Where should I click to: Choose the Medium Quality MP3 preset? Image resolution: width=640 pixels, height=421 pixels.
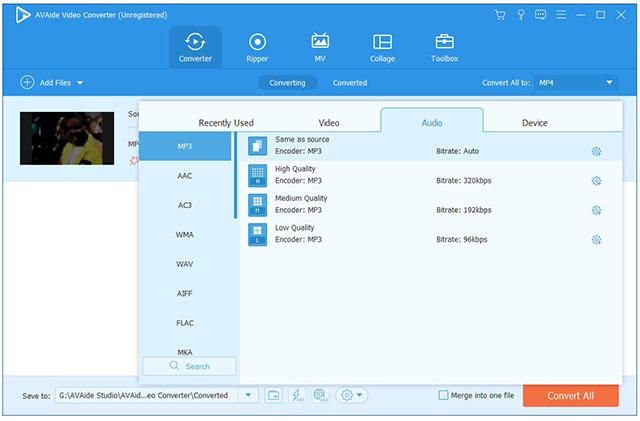(x=431, y=205)
